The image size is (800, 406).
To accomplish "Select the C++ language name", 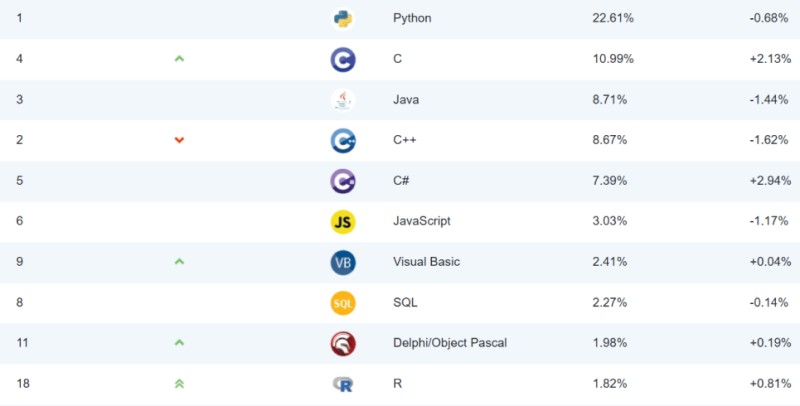I will pyautogui.click(x=405, y=140).
